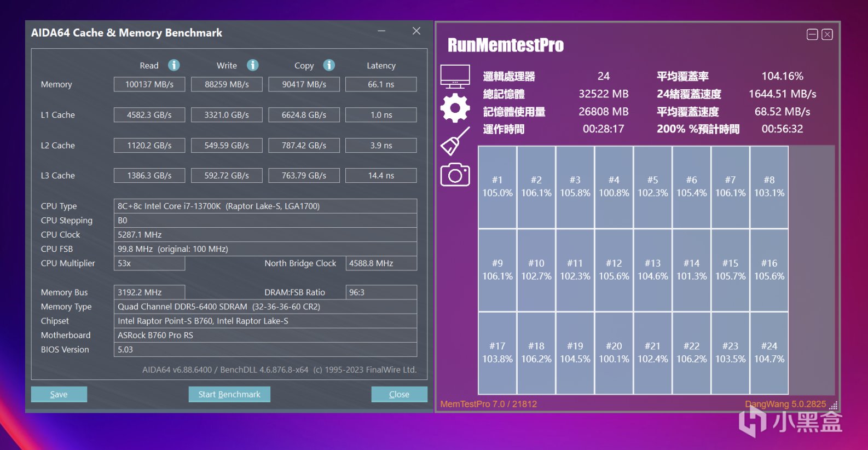Screen dimensions: 868x450
Task: Select thread tile #4 showing 100.8%
Action: [614, 187]
